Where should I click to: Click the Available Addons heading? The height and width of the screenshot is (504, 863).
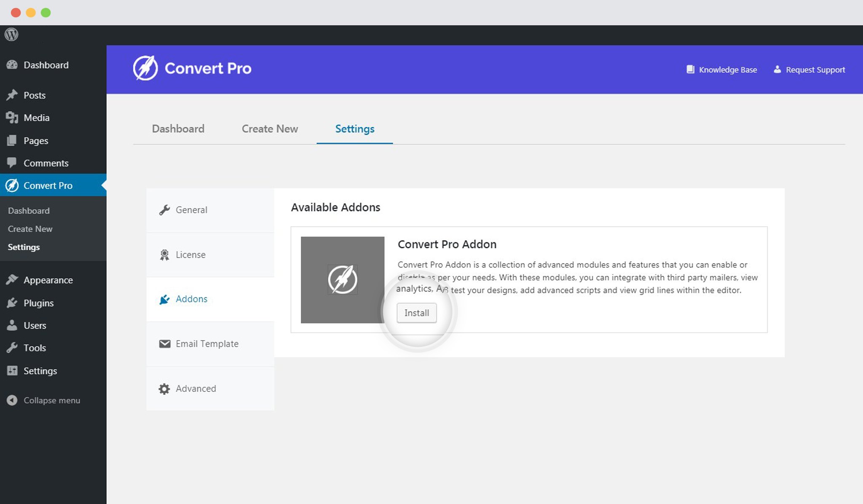pyautogui.click(x=335, y=207)
